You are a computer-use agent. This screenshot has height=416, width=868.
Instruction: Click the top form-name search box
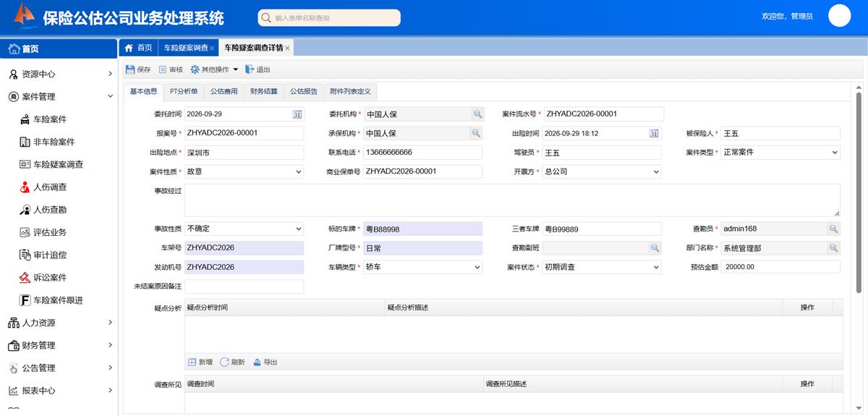(329, 17)
